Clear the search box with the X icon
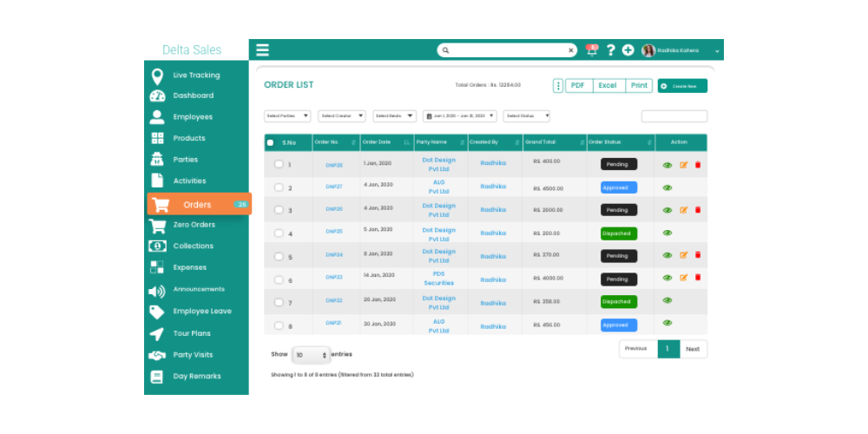 click(571, 50)
